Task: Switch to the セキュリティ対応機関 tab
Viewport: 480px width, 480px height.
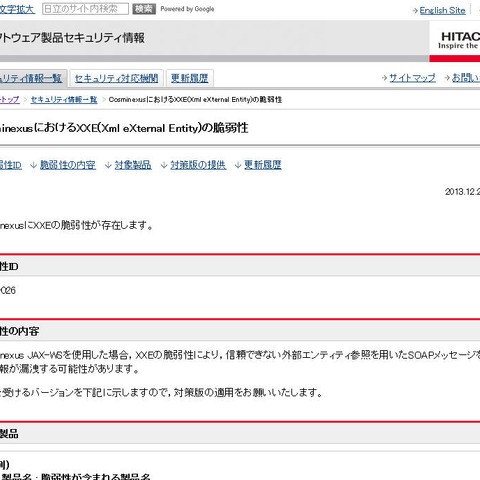Action: tap(116, 78)
